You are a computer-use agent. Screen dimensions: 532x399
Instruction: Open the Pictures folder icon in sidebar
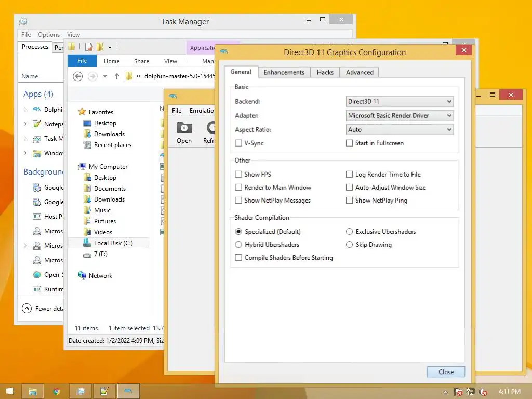pyautogui.click(x=87, y=221)
